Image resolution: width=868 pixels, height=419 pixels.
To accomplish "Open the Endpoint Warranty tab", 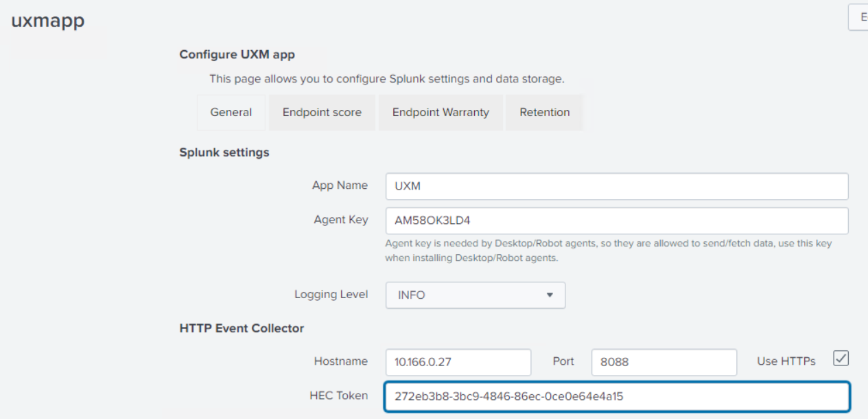I will pos(441,112).
